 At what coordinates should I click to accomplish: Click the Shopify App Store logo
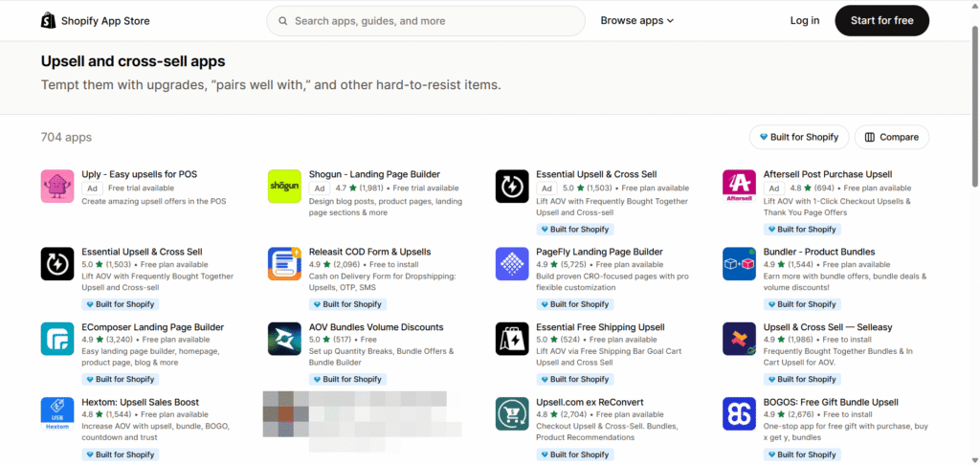pos(95,20)
